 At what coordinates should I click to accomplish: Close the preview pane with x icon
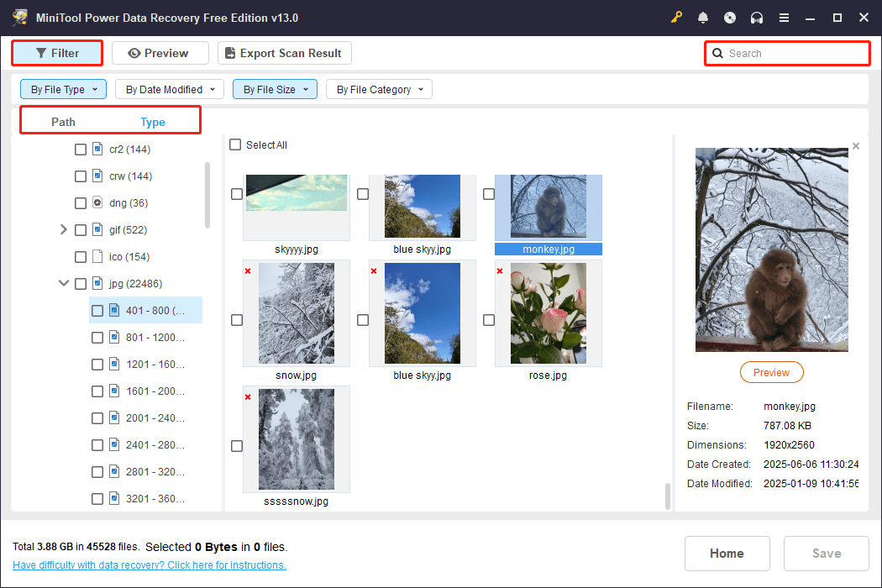click(856, 146)
